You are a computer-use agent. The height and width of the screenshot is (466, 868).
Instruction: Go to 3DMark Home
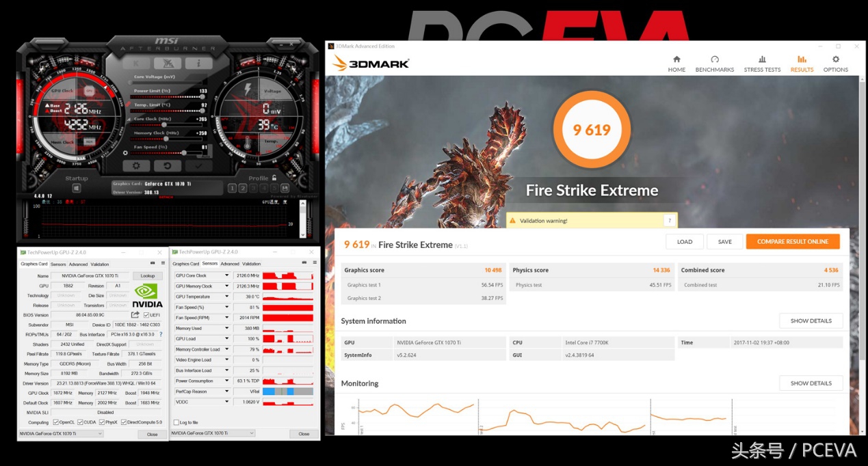(x=676, y=65)
